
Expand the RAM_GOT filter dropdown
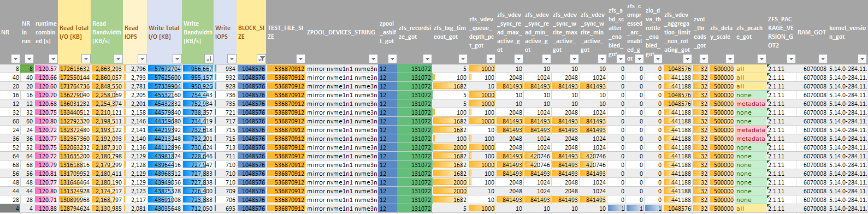[x=823, y=58]
